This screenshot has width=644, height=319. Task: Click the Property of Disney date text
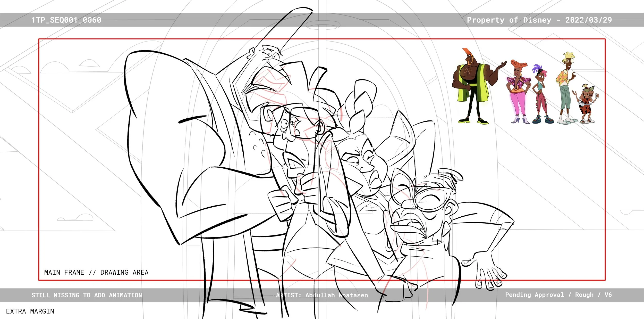539,20
